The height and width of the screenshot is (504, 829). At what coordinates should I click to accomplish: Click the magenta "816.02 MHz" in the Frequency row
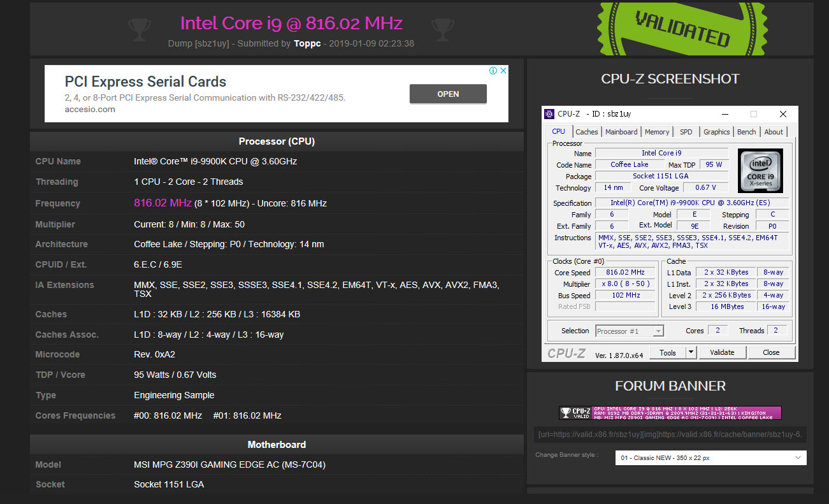[162, 203]
